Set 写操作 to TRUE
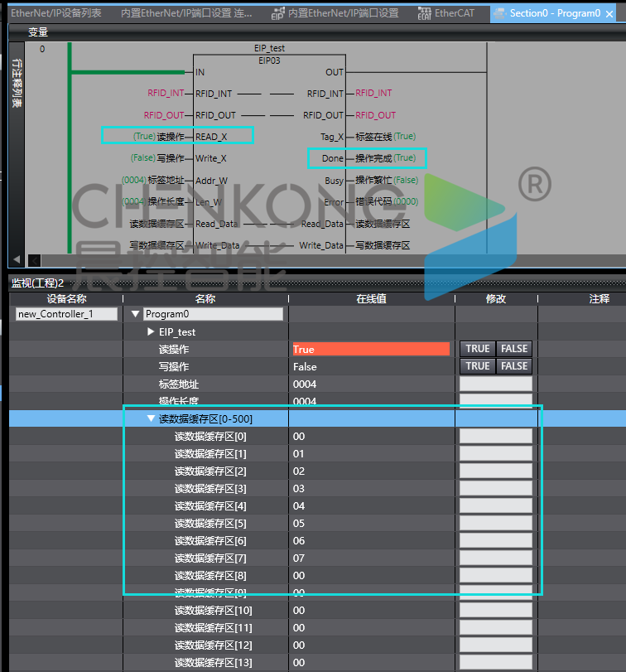Image resolution: width=626 pixels, height=672 pixels. click(x=478, y=366)
